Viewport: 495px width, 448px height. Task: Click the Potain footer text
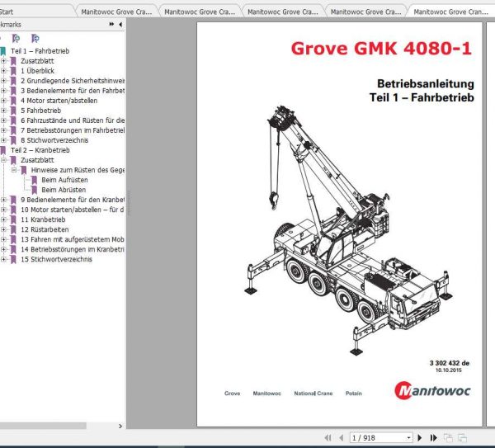pyautogui.click(x=354, y=394)
